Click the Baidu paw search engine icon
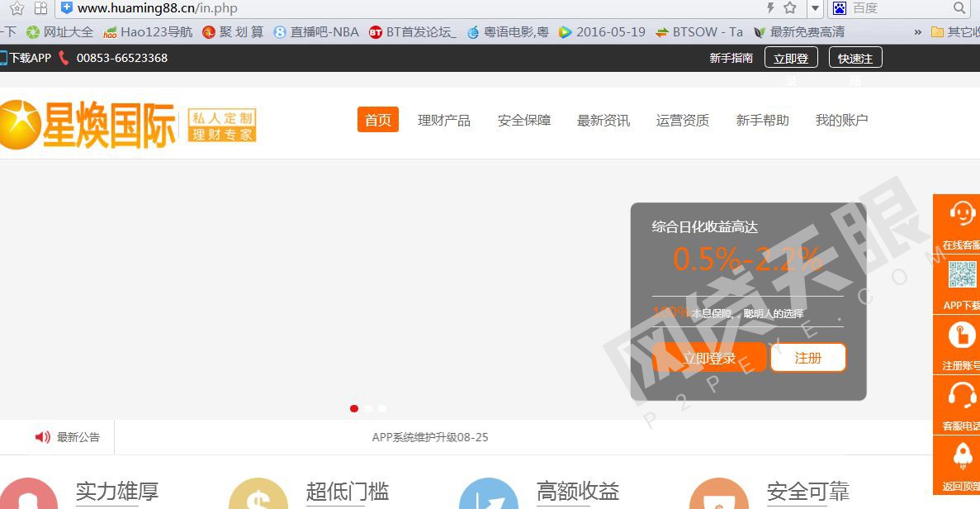The height and width of the screenshot is (509, 980). [x=840, y=8]
